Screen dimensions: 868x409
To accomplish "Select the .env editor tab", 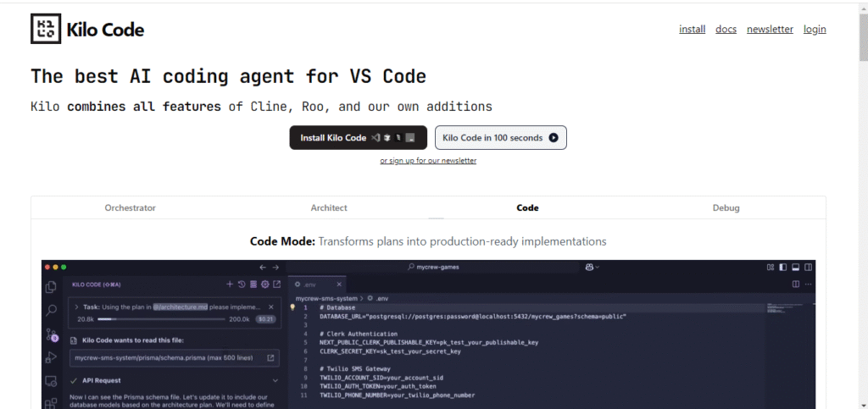I will (318, 284).
